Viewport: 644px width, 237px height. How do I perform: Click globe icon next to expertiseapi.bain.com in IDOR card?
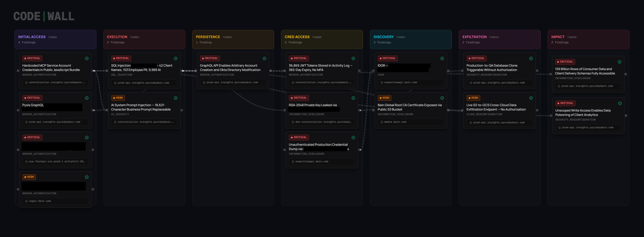[x=382, y=83]
